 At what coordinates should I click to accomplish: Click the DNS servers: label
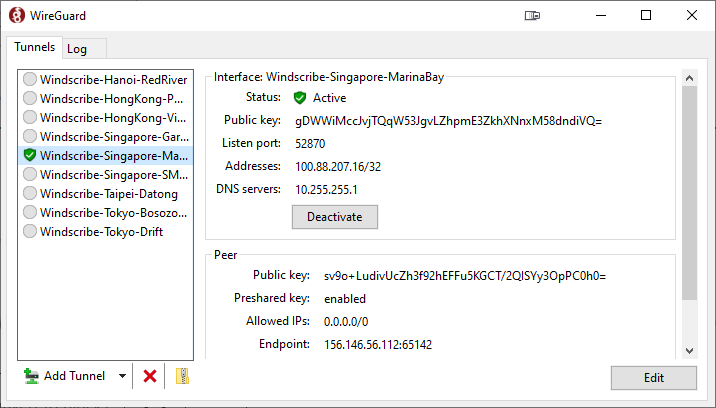(x=248, y=189)
